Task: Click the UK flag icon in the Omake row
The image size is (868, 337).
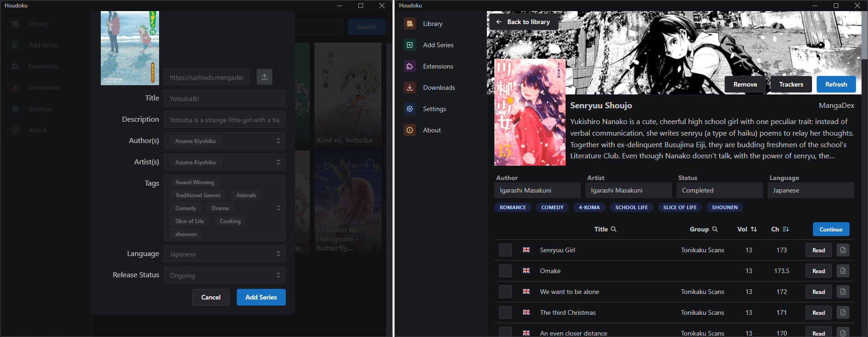Action: coord(526,270)
